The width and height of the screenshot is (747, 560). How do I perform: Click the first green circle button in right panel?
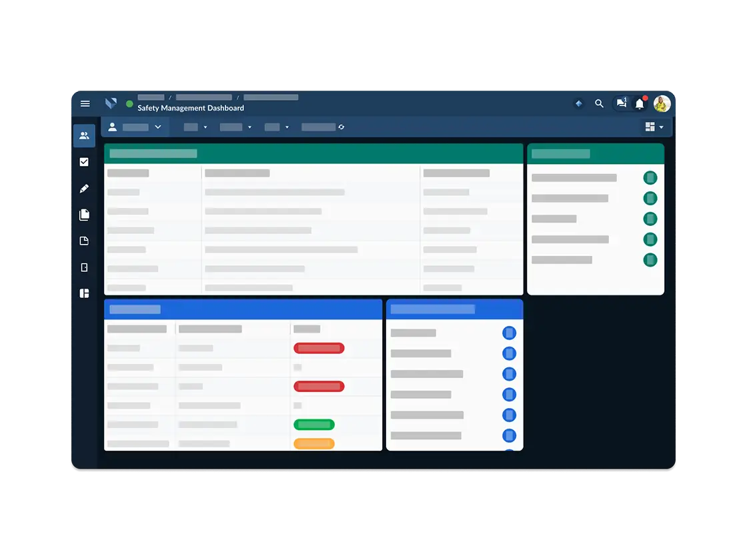(650, 177)
